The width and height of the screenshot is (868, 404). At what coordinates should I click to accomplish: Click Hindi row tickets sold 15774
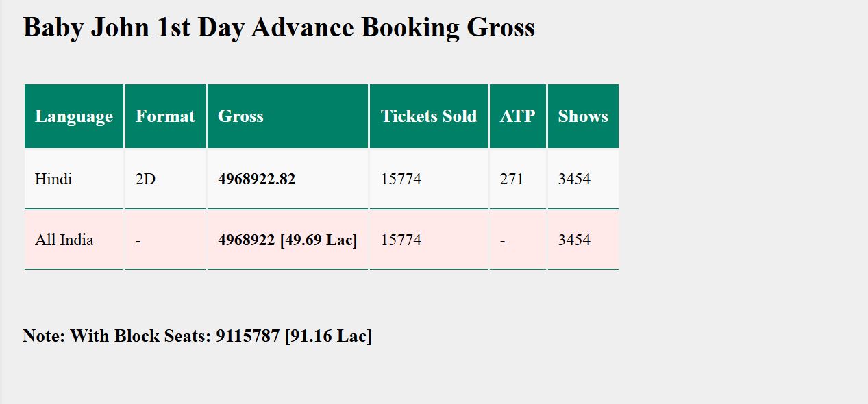[401, 179]
